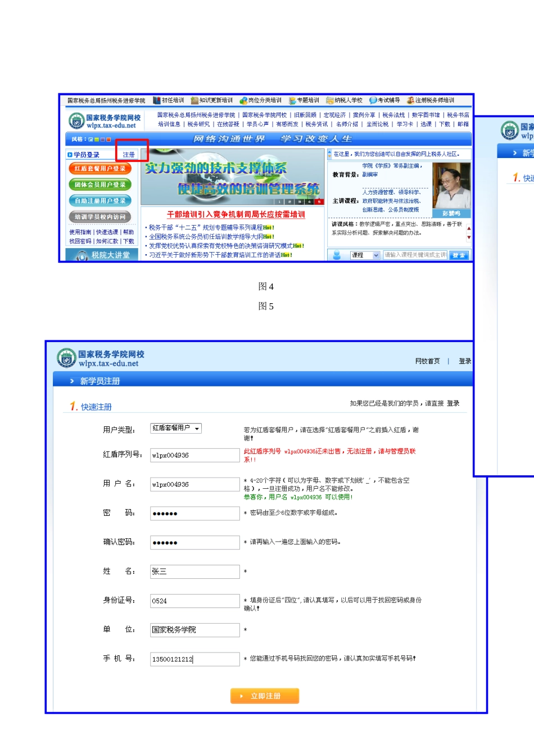Click the 用户名 input field
534x756 pixels.
pos(195,484)
